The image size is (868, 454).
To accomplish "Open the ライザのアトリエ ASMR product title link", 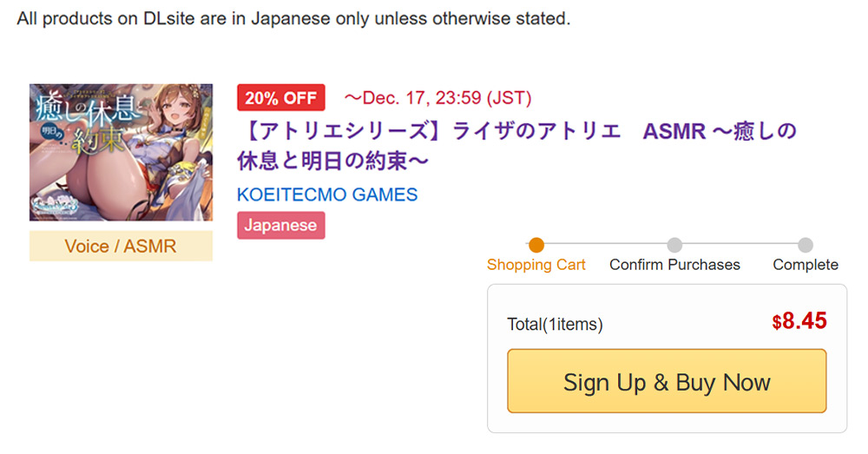I will pos(516,146).
